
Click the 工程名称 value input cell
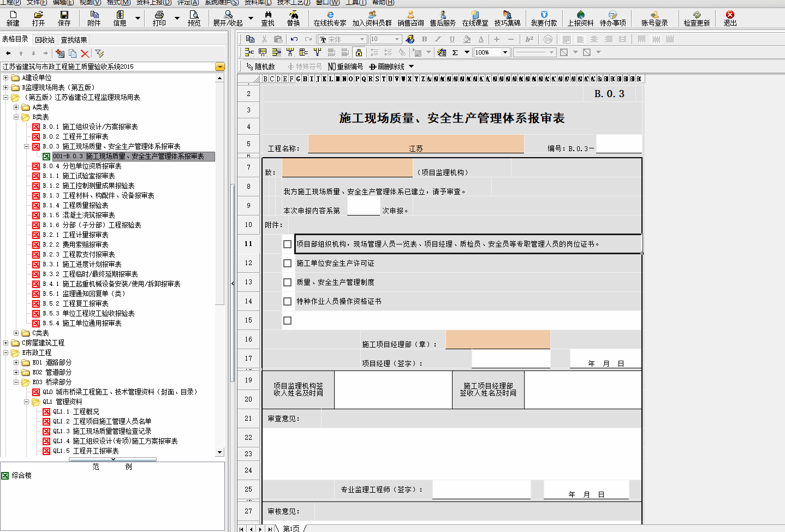tap(415, 144)
